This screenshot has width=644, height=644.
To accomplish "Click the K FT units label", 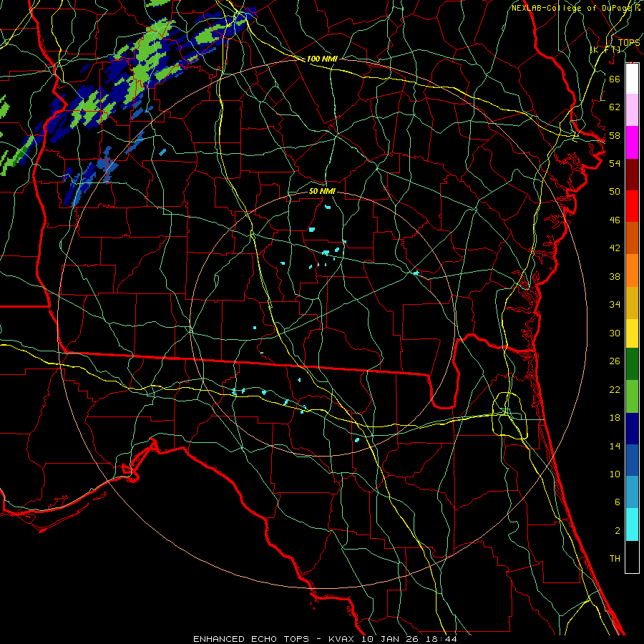I will [x=605, y=49].
